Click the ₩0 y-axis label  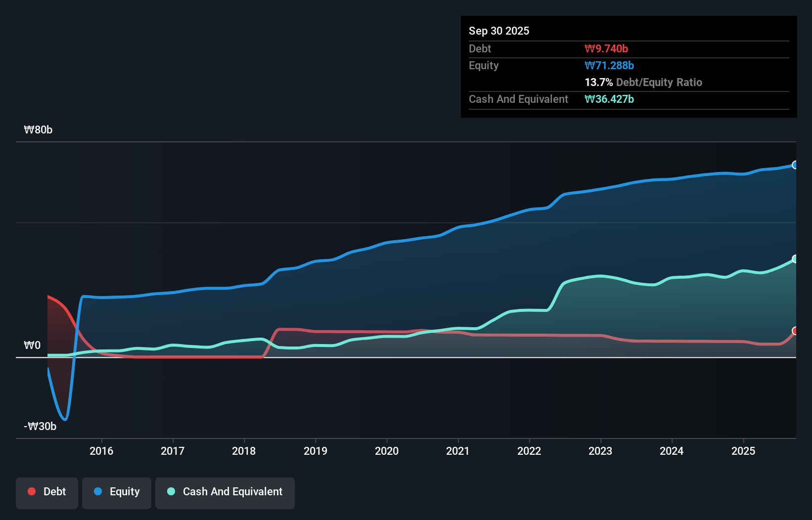coord(32,345)
